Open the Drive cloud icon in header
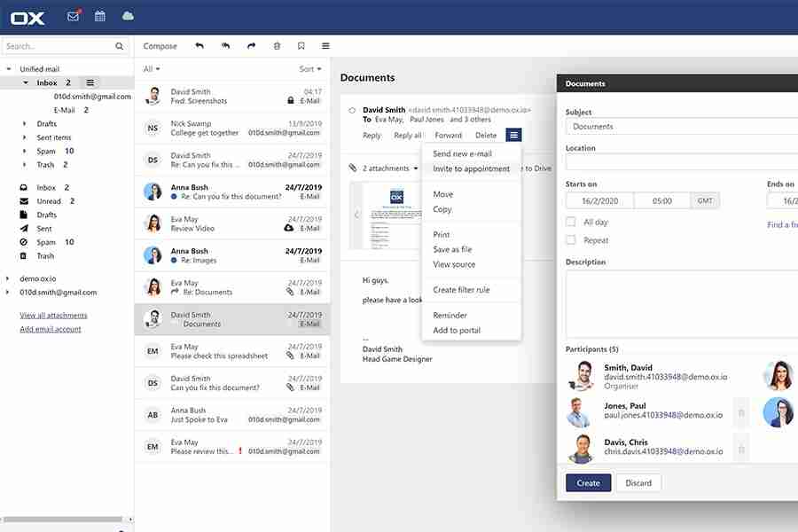 (128, 17)
